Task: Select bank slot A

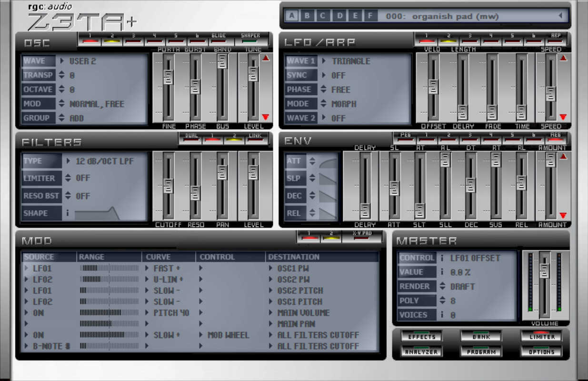Action: pyautogui.click(x=291, y=16)
